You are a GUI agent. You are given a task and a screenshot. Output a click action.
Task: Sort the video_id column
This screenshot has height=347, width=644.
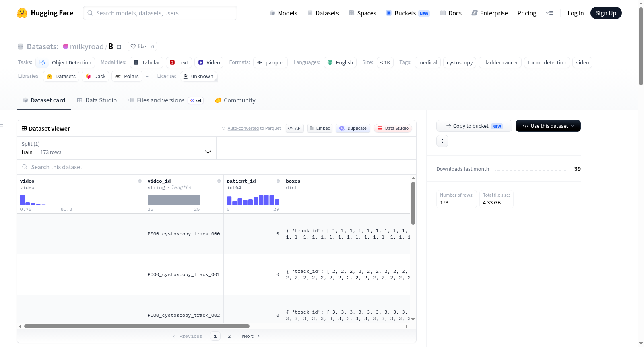coord(219,181)
